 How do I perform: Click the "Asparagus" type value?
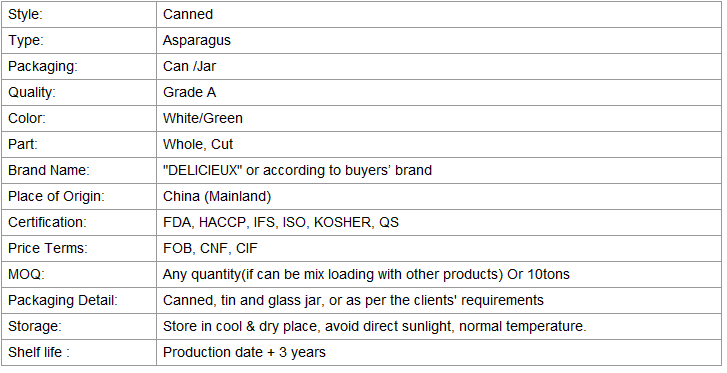(197, 40)
